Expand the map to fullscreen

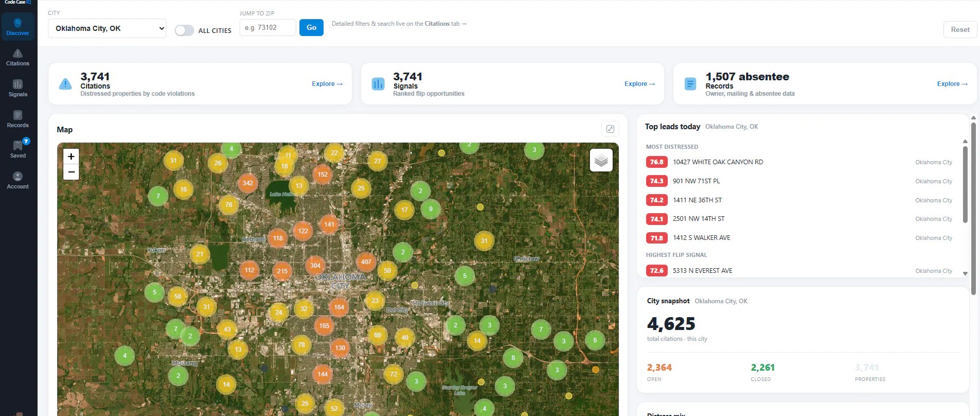click(x=610, y=129)
